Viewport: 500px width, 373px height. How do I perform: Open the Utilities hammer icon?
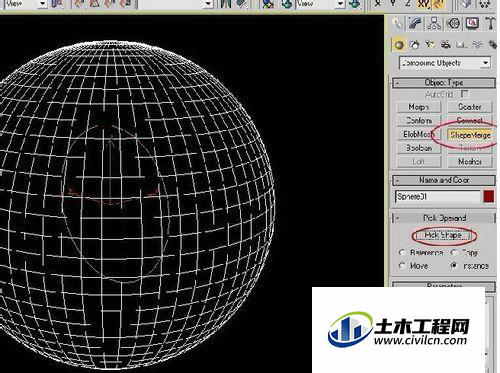coord(490,24)
